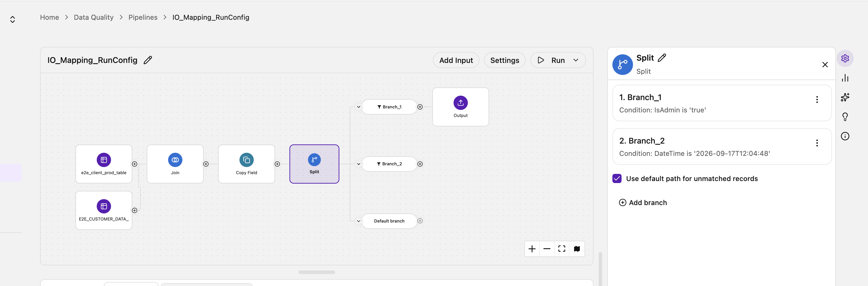This screenshot has width=868, height=286.
Task: Select the Output node
Action: (x=460, y=107)
